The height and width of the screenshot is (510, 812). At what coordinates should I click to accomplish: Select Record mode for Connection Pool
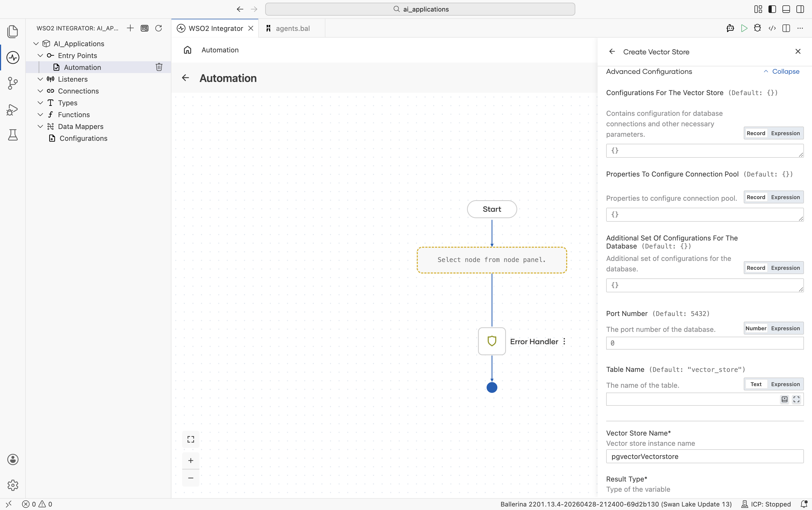756,197
